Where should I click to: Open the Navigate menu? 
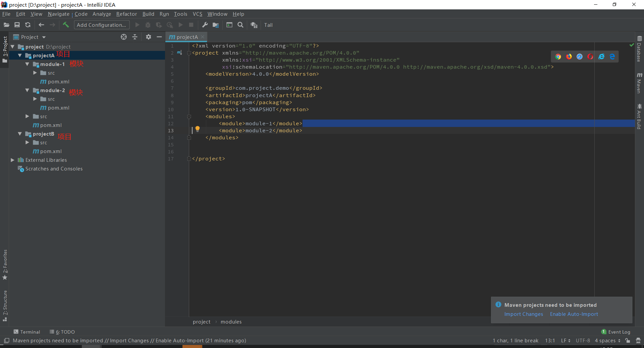59,14
